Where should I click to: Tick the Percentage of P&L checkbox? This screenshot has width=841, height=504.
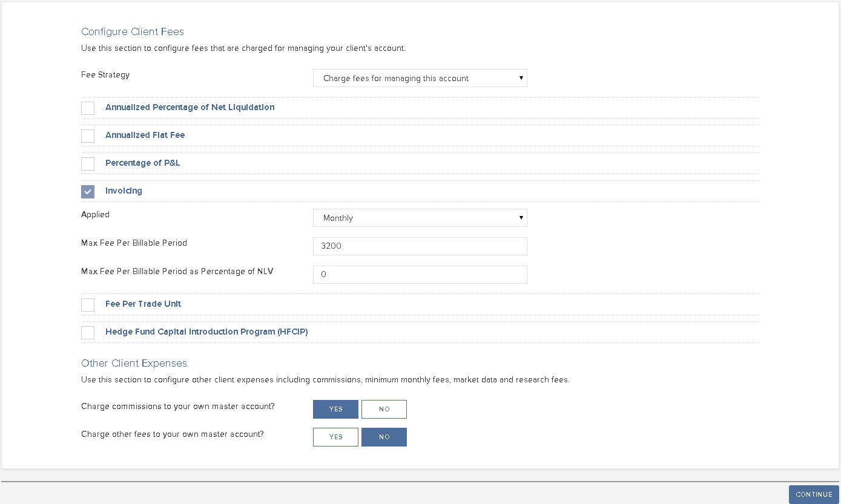[x=88, y=164]
